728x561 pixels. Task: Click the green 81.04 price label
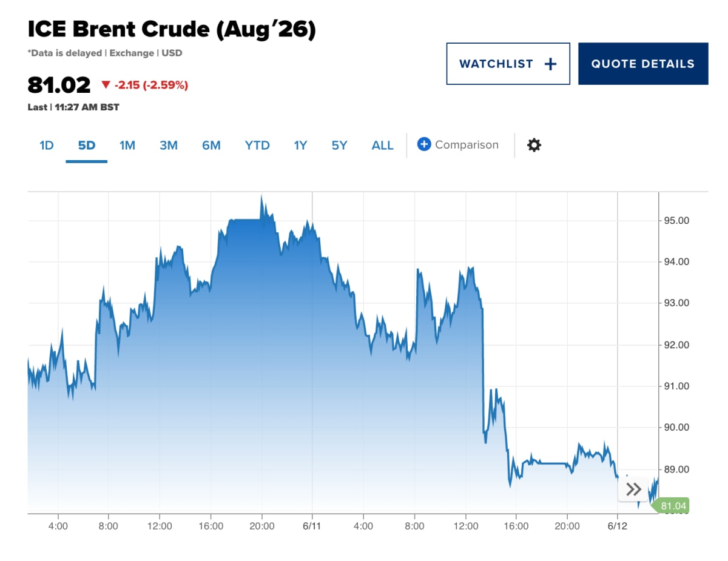click(672, 506)
